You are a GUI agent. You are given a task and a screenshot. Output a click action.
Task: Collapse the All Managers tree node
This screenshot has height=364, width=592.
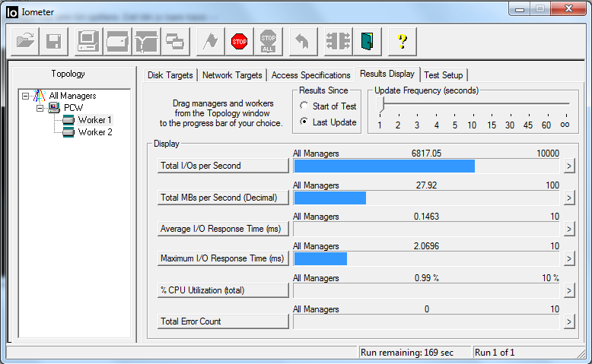[x=25, y=97]
